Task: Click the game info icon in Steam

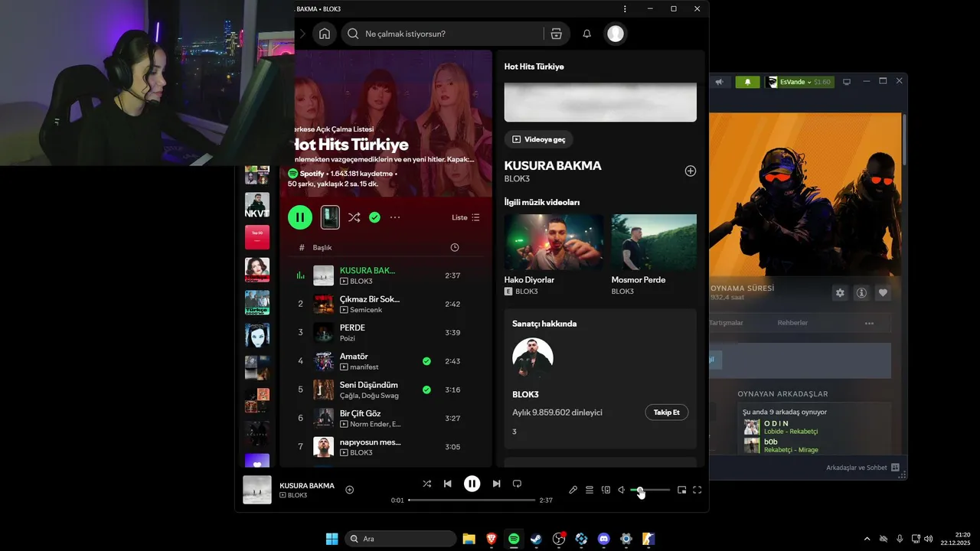Action: click(x=861, y=293)
